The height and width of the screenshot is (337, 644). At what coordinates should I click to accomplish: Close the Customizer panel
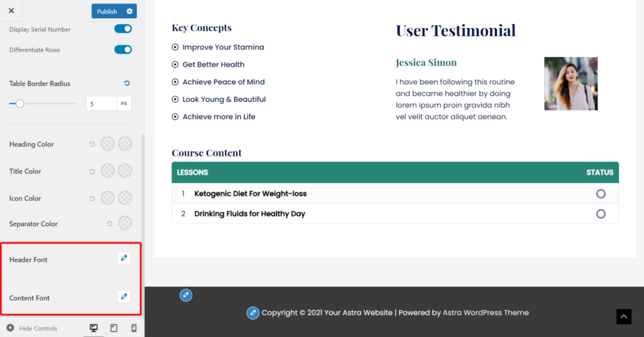pyautogui.click(x=11, y=11)
